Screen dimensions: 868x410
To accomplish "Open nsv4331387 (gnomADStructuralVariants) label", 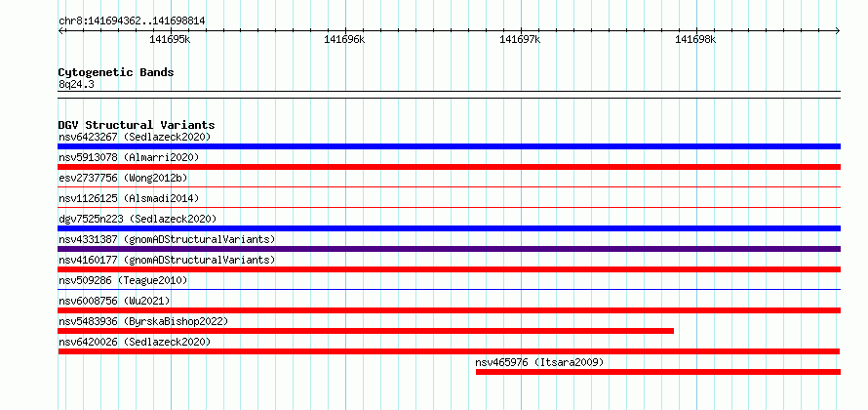I will tap(167, 239).
